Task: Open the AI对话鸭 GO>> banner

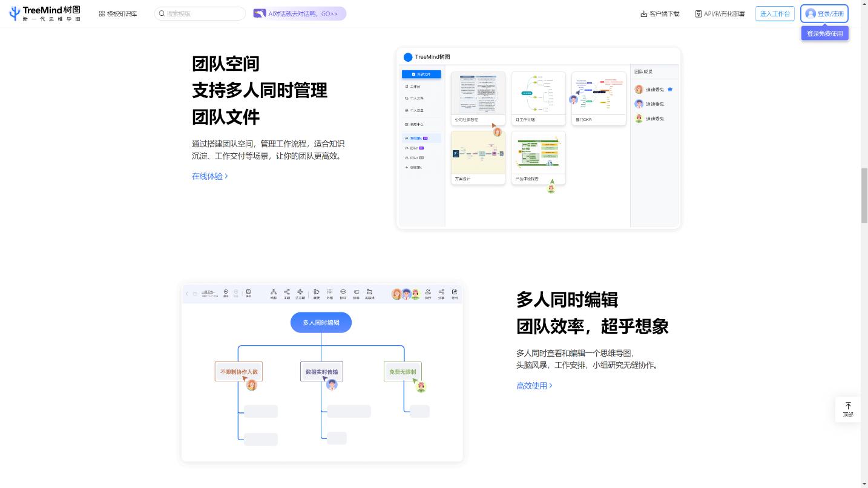Action: click(300, 13)
